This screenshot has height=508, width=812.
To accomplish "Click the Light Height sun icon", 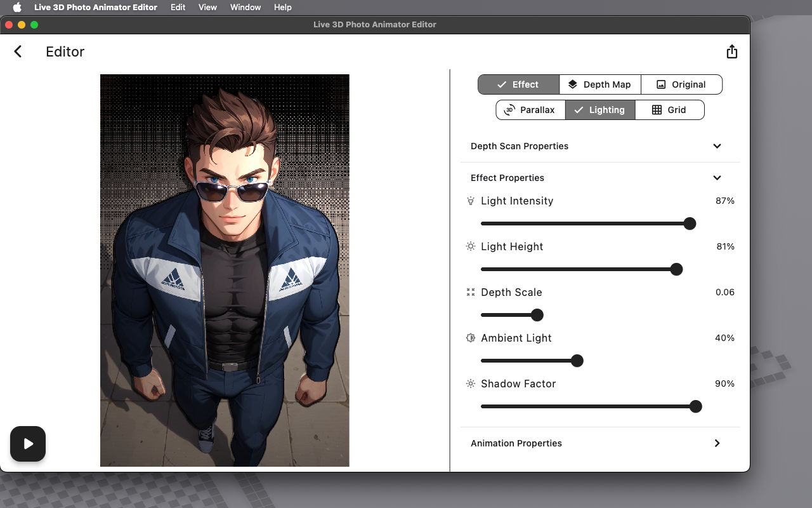I will pyautogui.click(x=471, y=246).
